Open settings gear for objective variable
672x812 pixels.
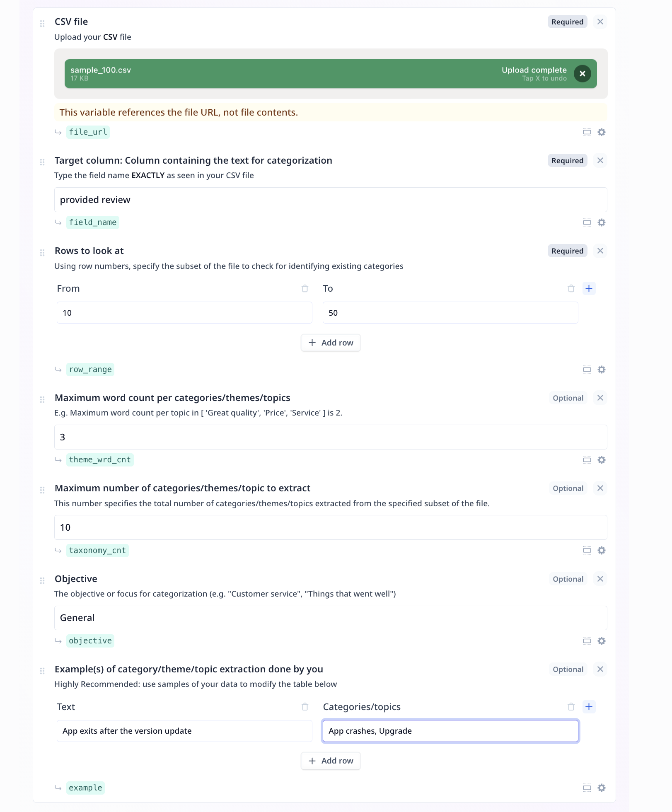coord(602,641)
